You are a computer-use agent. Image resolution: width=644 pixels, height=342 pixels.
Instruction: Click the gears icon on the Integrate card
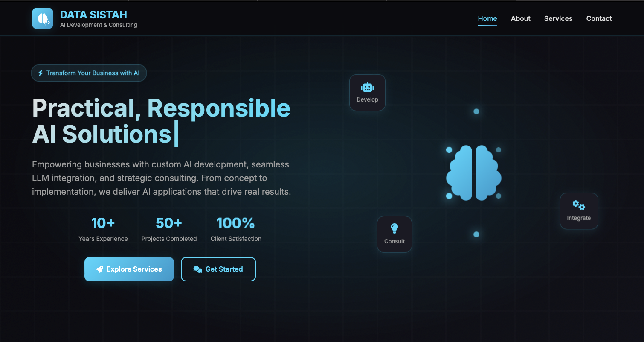click(579, 205)
